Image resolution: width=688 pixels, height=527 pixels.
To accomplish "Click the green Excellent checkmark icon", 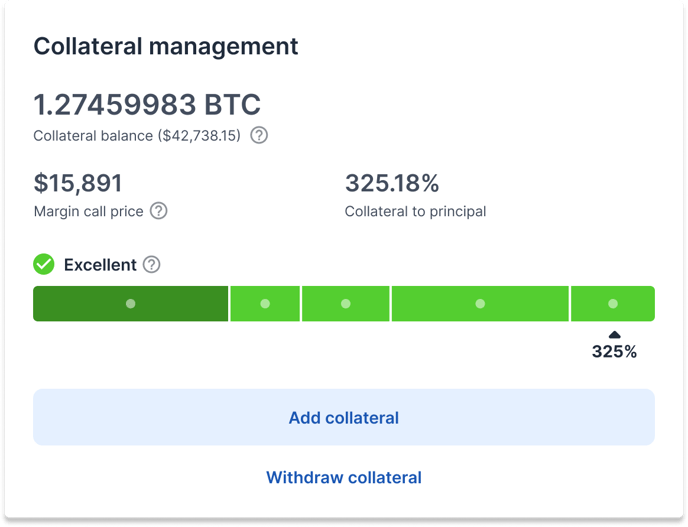I will point(44,264).
